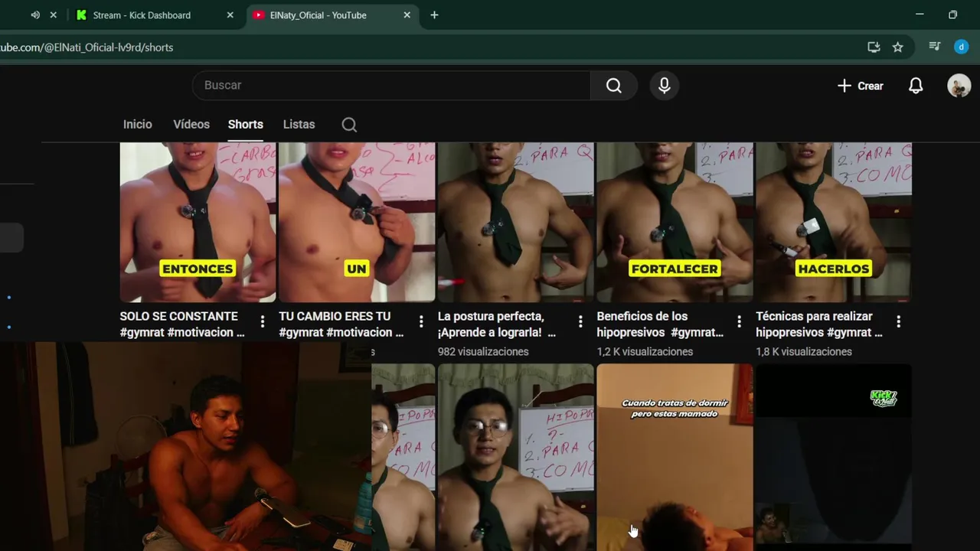The height and width of the screenshot is (551, 980).
Task: Open the account avatar menu
Action: (959, 86)
